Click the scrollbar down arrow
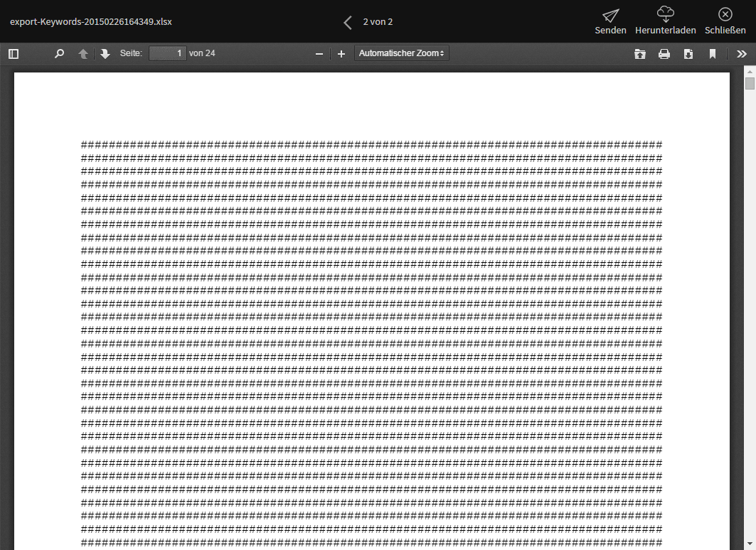Viewport: 756px width, 550px height. point(750,544)
